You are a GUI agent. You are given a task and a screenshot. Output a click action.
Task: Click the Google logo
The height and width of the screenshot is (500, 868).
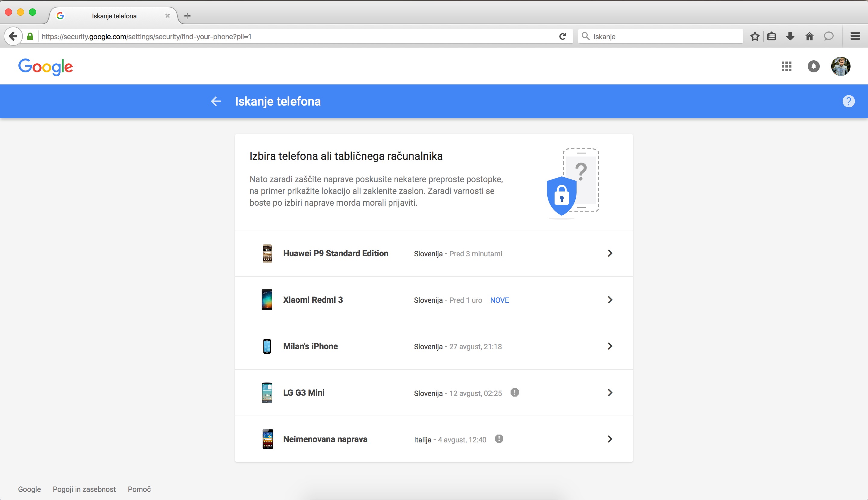45,67
